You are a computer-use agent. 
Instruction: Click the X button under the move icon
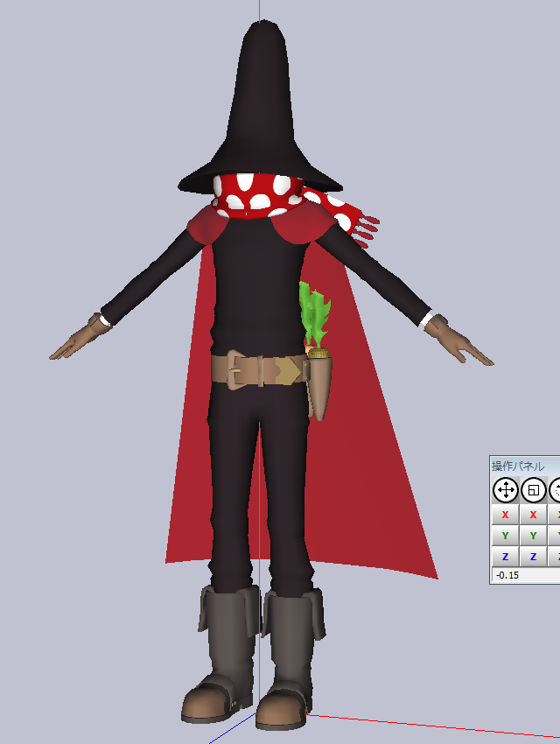[x=505, y=515]
